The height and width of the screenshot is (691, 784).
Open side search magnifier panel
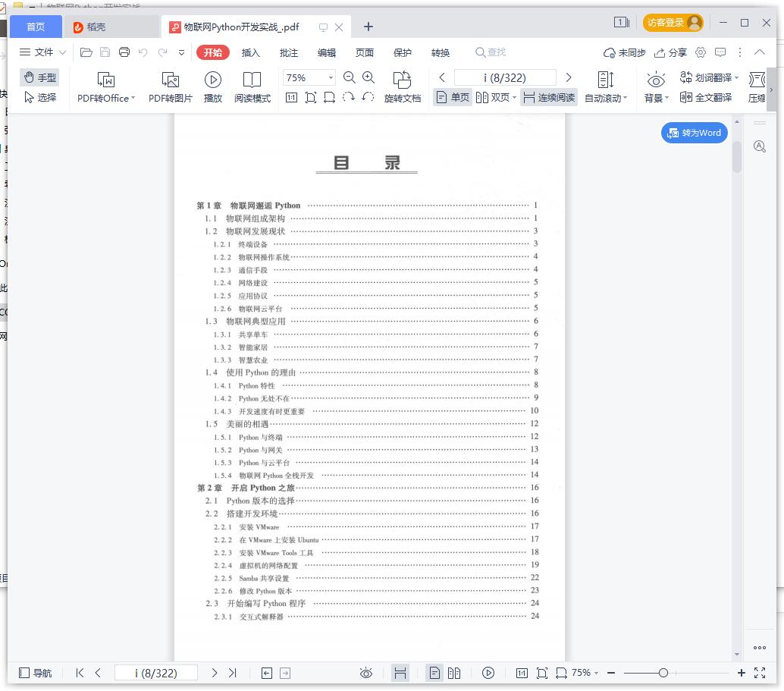click(760, 146)
